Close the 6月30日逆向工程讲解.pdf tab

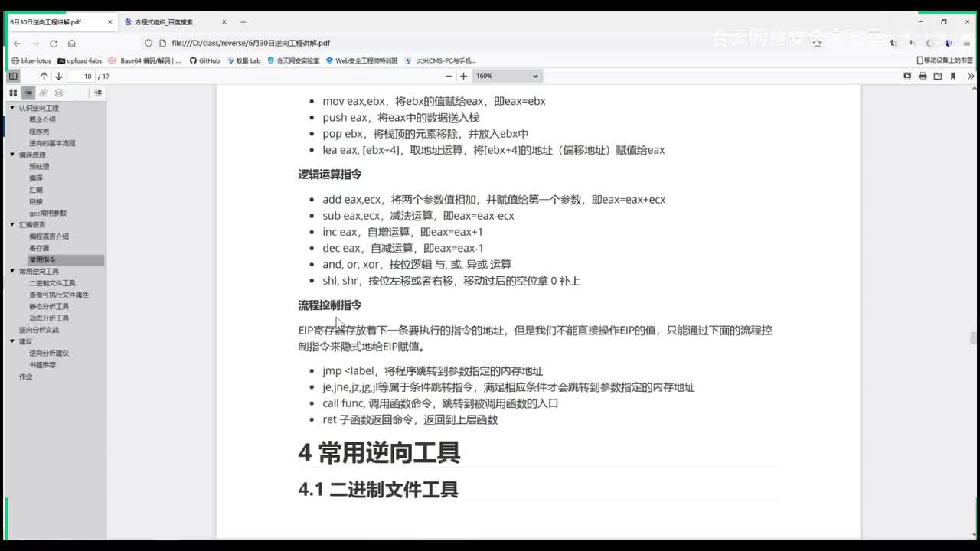(109, 22)
